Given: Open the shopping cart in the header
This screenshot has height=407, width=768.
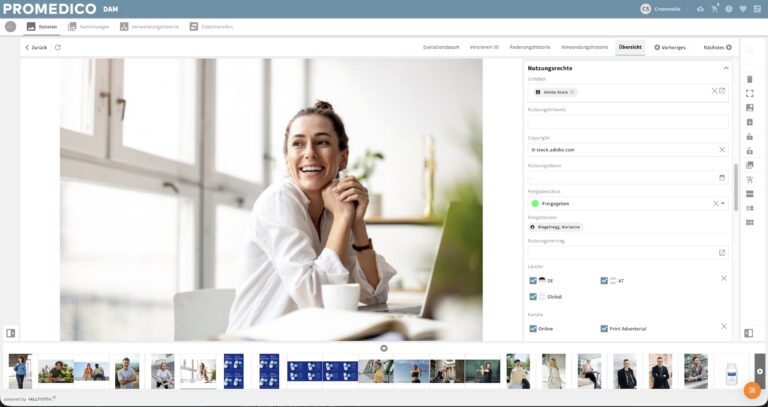Looking at the screenshot, I should coord(715,9).
